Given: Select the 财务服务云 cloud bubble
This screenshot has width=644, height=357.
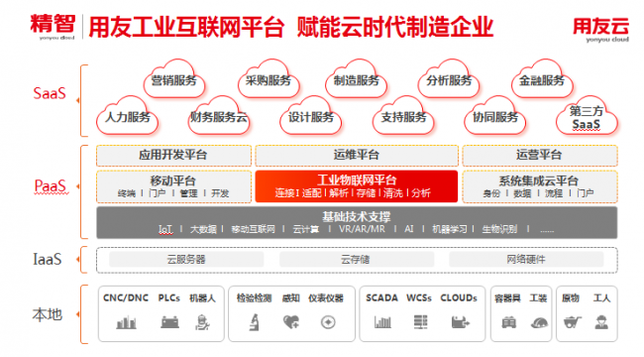Looking at the screenshot, I should [x=219, y=116].
